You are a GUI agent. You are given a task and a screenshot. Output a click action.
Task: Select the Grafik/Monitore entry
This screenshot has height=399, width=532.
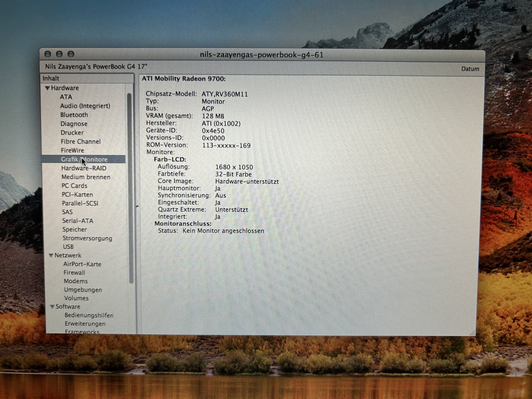[x=84, y=159]
